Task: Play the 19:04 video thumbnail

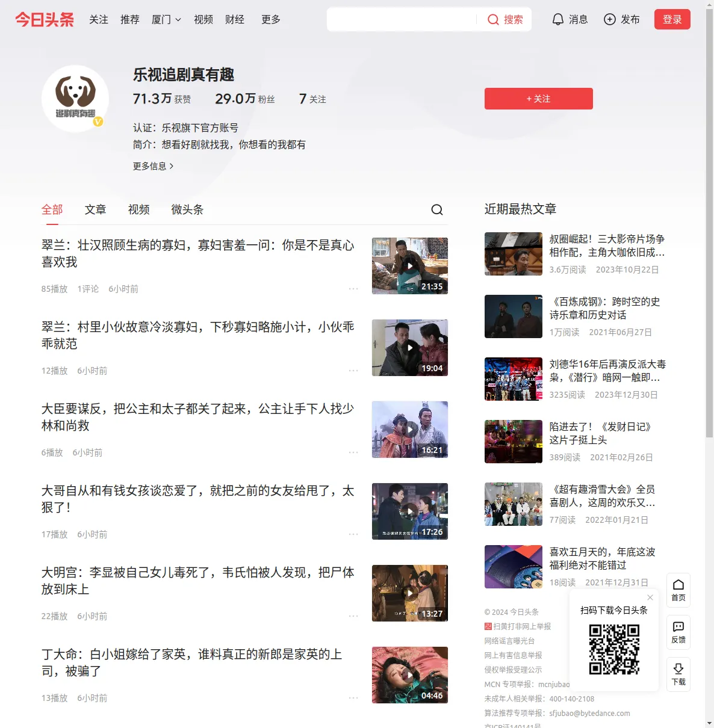Action: (x=410, y=348)
